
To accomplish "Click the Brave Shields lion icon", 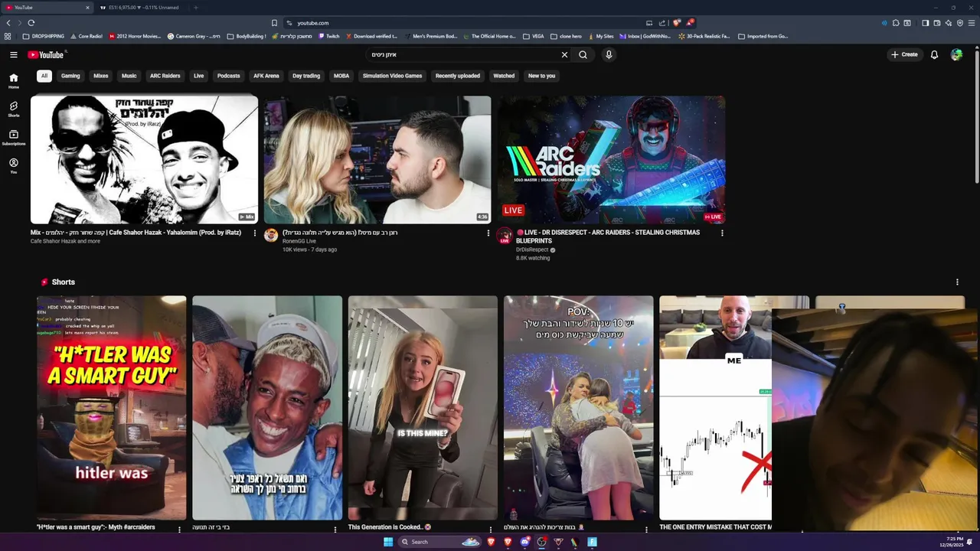I will tap(677, 23).
